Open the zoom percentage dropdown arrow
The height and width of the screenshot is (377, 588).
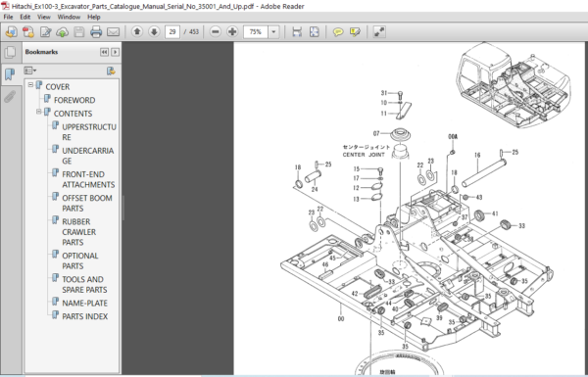273,32
